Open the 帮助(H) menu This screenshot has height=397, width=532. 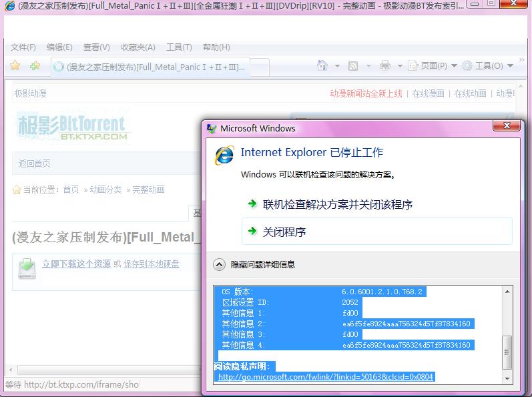point(216,47)
